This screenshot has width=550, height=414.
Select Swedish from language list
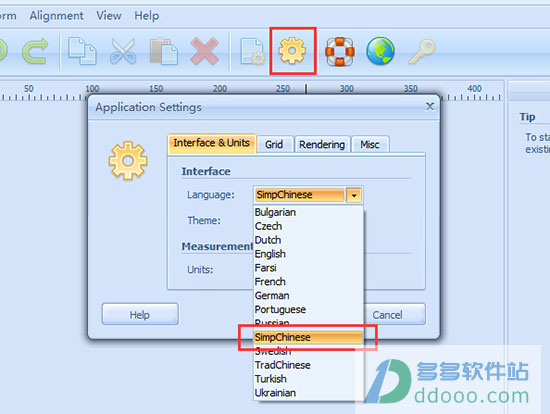click(x=308, y=352)
